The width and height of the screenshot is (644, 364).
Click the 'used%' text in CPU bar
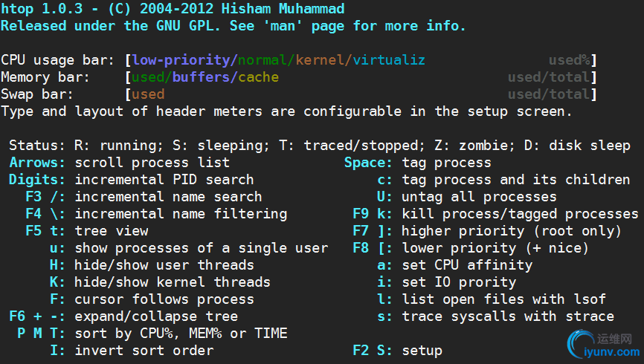click(x=570, y=60)
